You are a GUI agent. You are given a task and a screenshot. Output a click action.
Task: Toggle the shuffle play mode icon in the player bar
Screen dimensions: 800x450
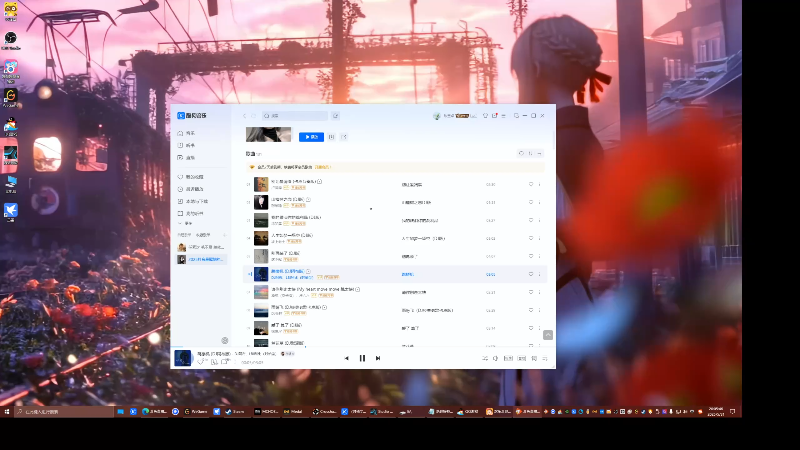(485, 359)
